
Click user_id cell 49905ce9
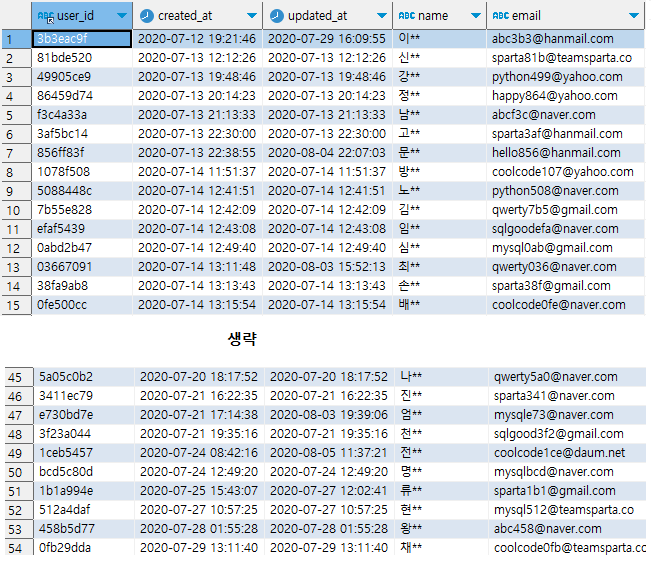coord(82,77)
